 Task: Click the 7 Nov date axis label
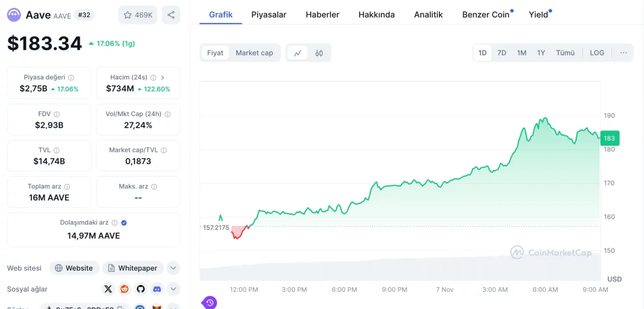click(x=445, y=290)
